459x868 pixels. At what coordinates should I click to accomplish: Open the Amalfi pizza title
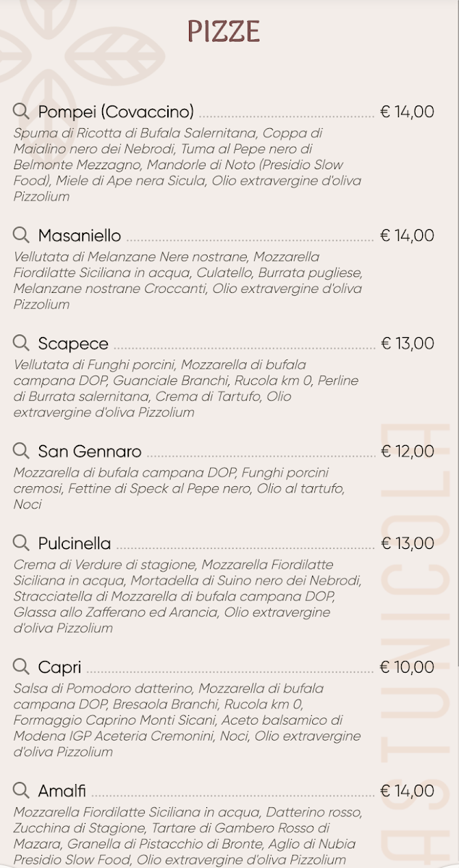point(62,791)
